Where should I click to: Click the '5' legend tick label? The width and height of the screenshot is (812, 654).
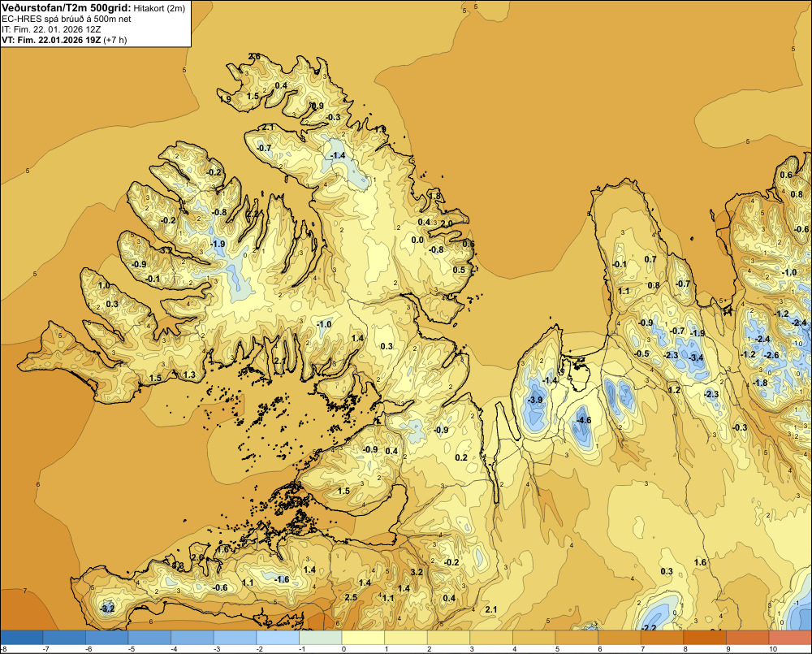click(557, 649)
